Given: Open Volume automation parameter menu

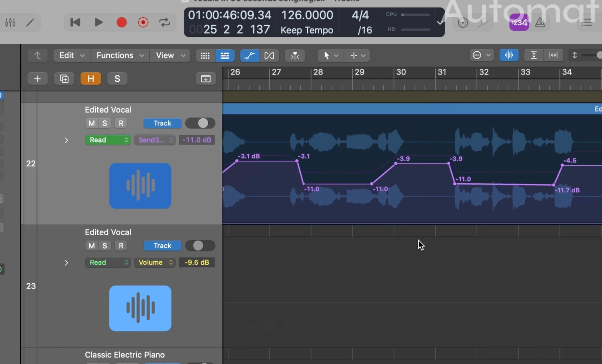Looking at the screenshot, I should (155, 262).
